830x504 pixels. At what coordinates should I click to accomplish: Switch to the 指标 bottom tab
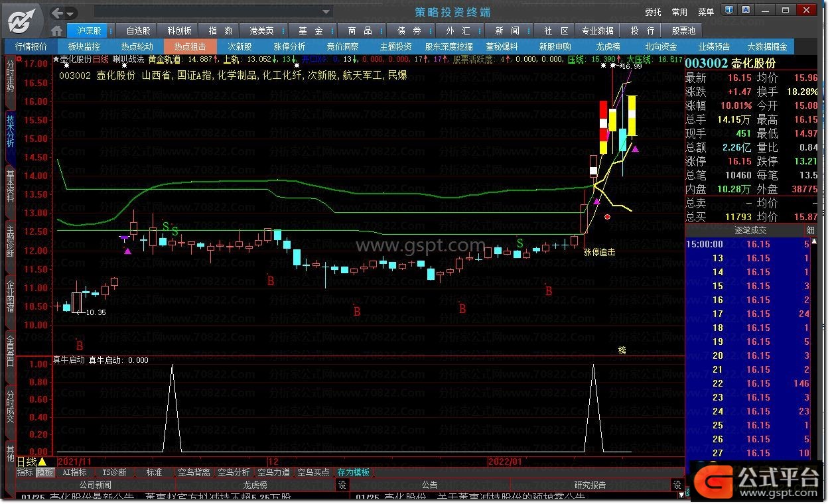25,472
